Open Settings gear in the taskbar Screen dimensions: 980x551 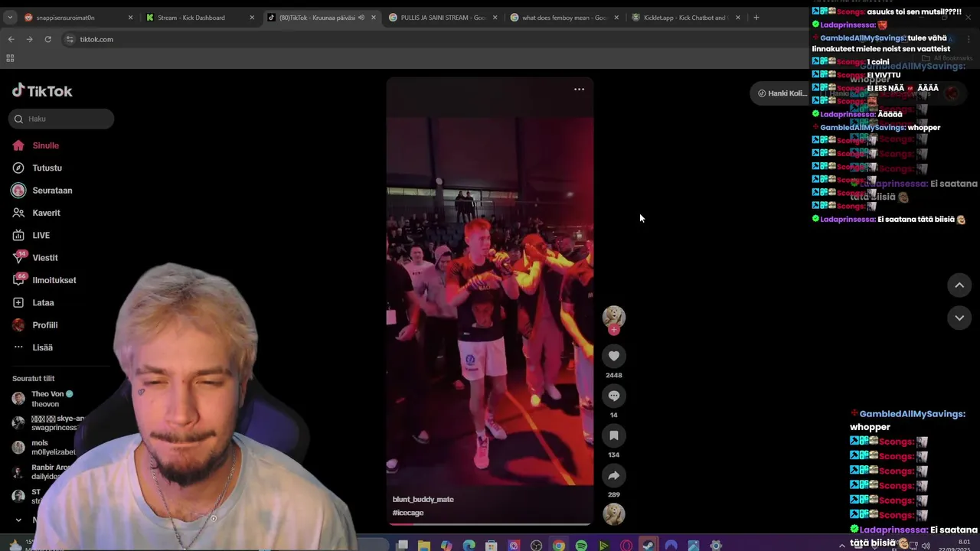716,546
